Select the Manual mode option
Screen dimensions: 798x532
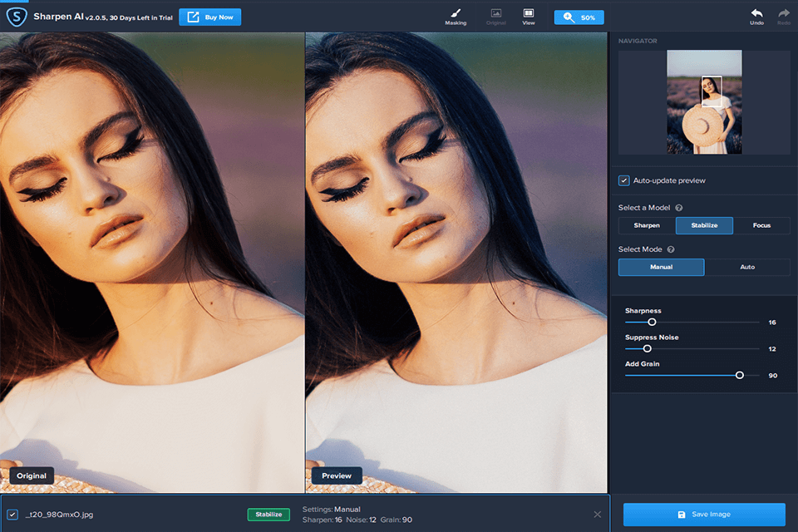click(661, 267)
